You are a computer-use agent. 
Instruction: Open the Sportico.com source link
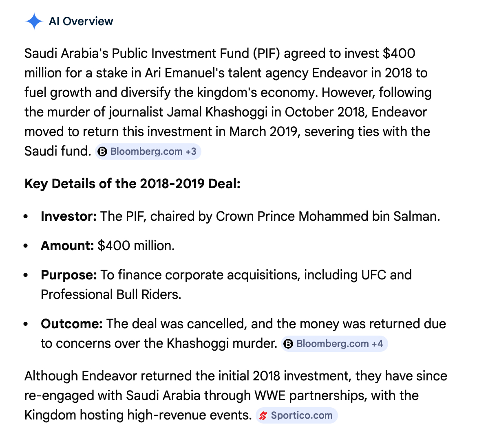[301, 415]
